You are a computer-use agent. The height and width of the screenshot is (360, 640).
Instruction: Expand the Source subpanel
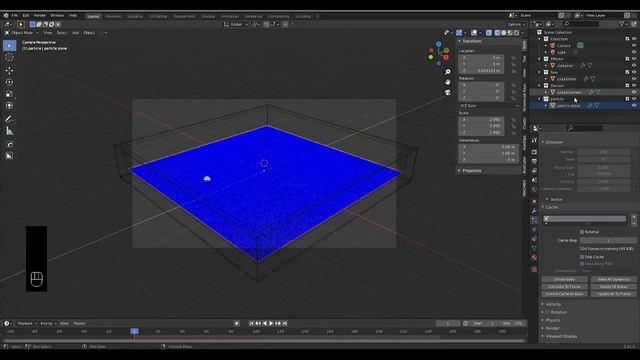coord(556,199)
